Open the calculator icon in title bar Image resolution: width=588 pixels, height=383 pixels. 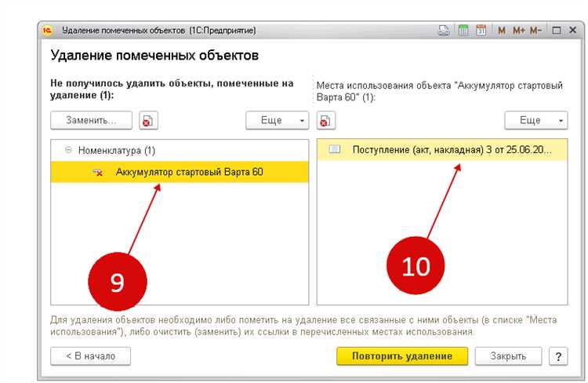[463, 31]
